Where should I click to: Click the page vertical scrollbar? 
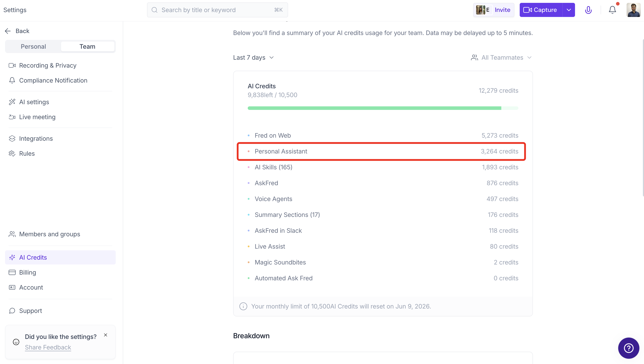click(x=643, y=118)
